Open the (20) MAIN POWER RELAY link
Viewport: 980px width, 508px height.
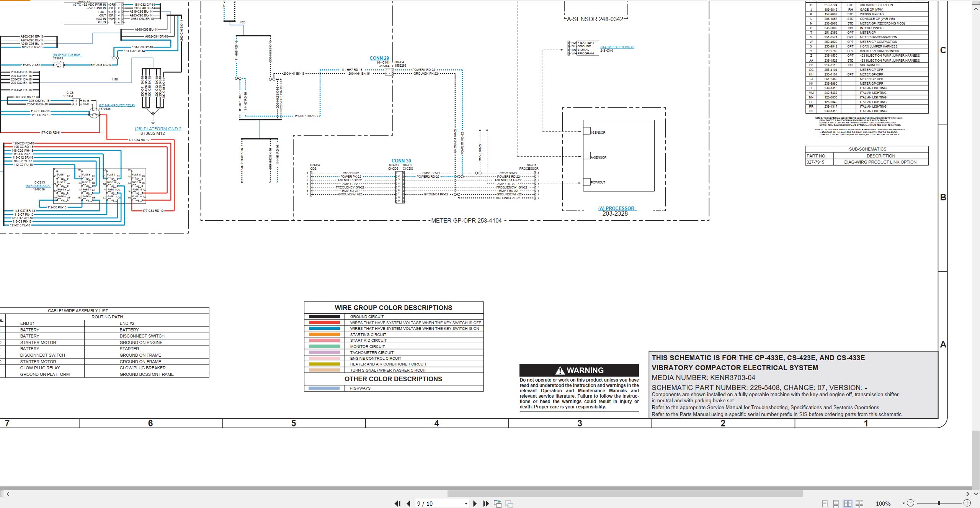pyautogui.click(x=117, y=105)
